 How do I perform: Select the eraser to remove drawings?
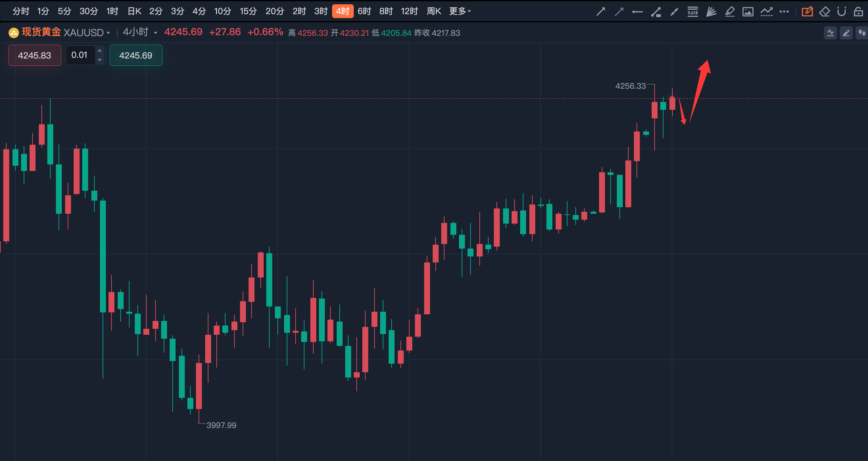pyautogui.click(x=825, y=11)
